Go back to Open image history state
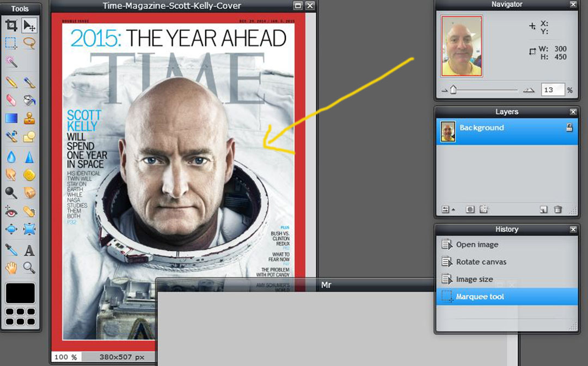 477,245
